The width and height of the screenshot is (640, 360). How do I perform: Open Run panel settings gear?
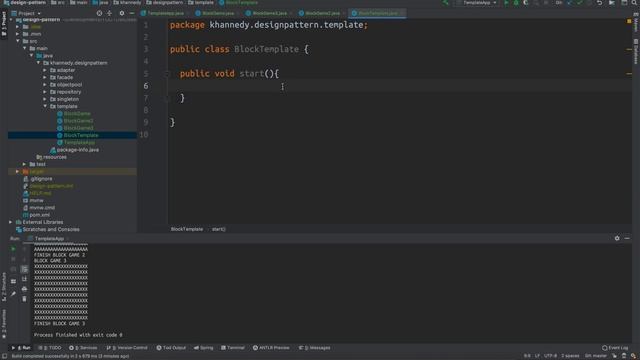coord(617,238)
